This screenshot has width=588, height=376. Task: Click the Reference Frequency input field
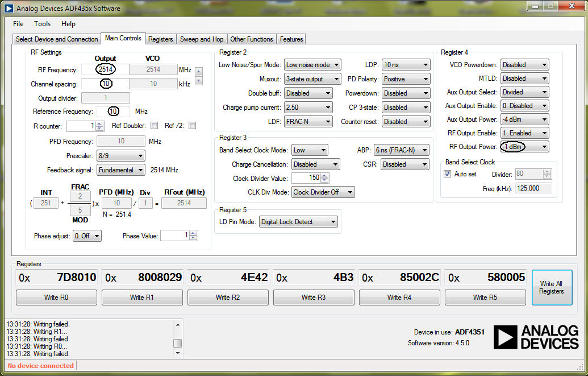point(114,111)
